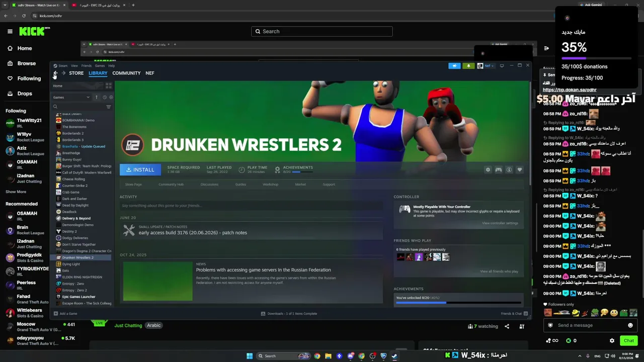Click the achievements progress bar
Image resolution: width=644 pixels, height=362 pixels.
point(458,303)
